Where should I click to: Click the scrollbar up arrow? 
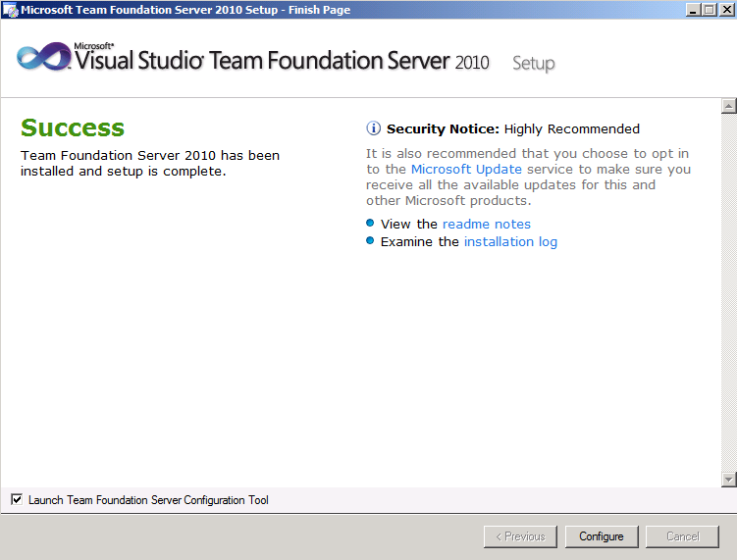pyautogui.click(x=728, y=106)
